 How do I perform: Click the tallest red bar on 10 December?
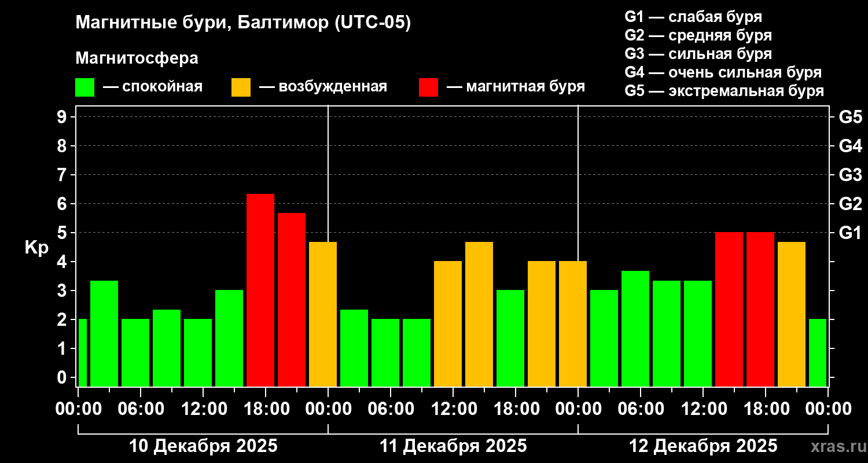coord(260,290)
